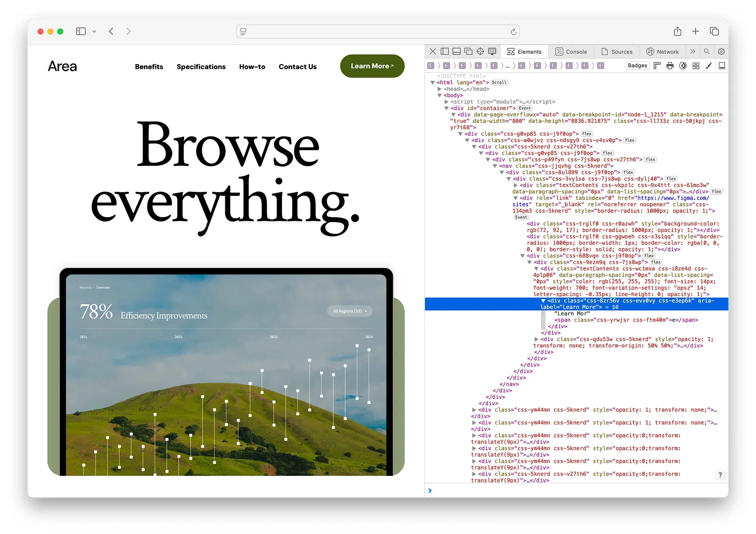Toggle the rulers icon beside Badges
Image resolution: width=756 pixels, height=534 pixels.
pos(657,66)
